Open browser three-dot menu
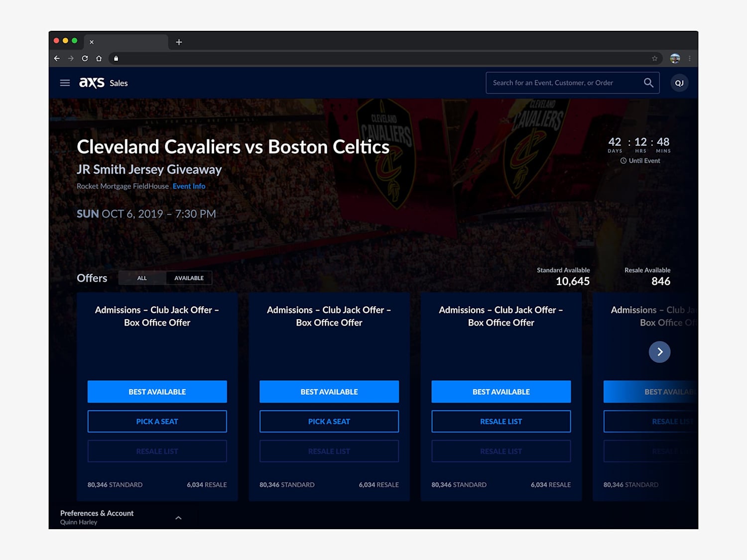Image resolution: width=747 pixels, height=560 pixels. click(x=690, y=58)
